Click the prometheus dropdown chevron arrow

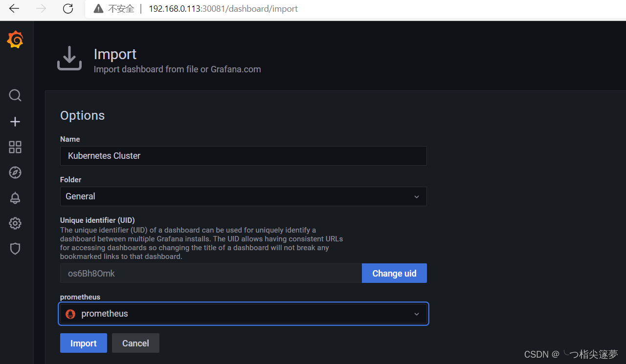tap(417, 314)
